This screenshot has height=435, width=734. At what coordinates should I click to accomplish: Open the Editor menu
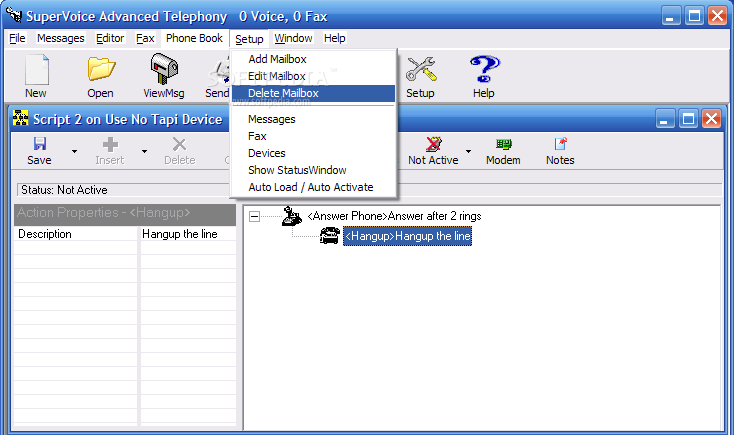point(110,38)
